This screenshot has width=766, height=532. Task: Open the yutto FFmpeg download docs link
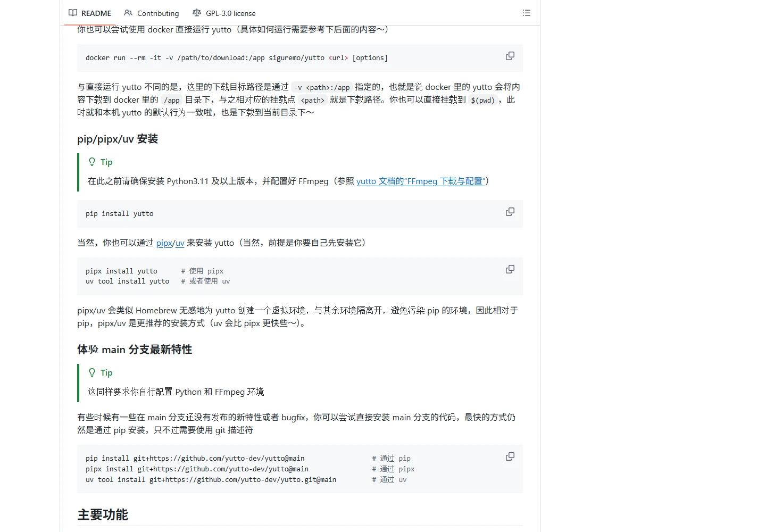[x=421, y=181]
